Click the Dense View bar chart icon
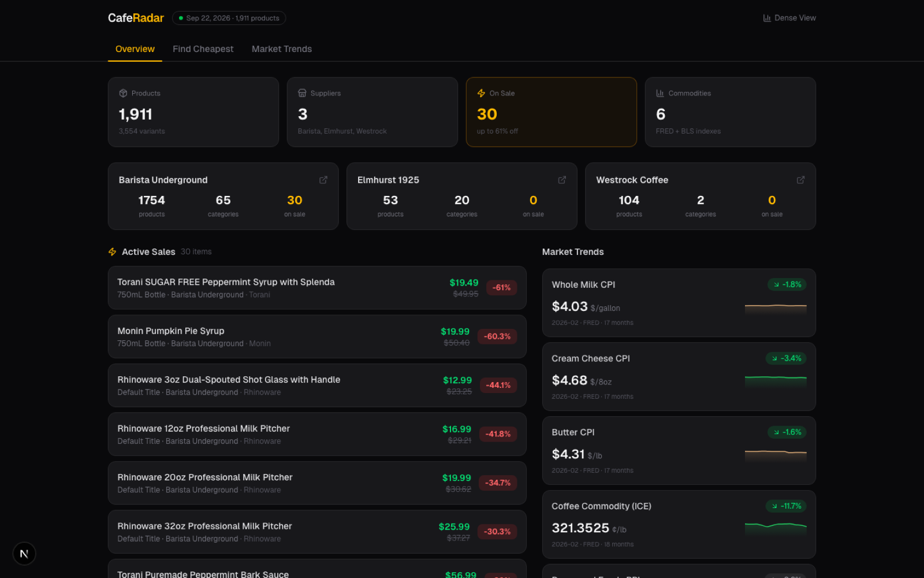 pos(767,18)
